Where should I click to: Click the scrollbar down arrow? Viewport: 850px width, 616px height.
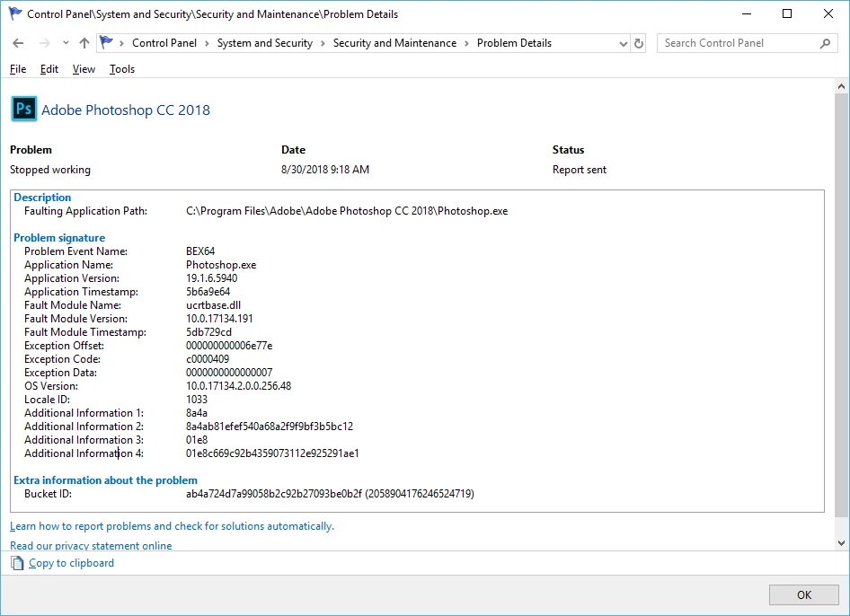pos(841,543)
